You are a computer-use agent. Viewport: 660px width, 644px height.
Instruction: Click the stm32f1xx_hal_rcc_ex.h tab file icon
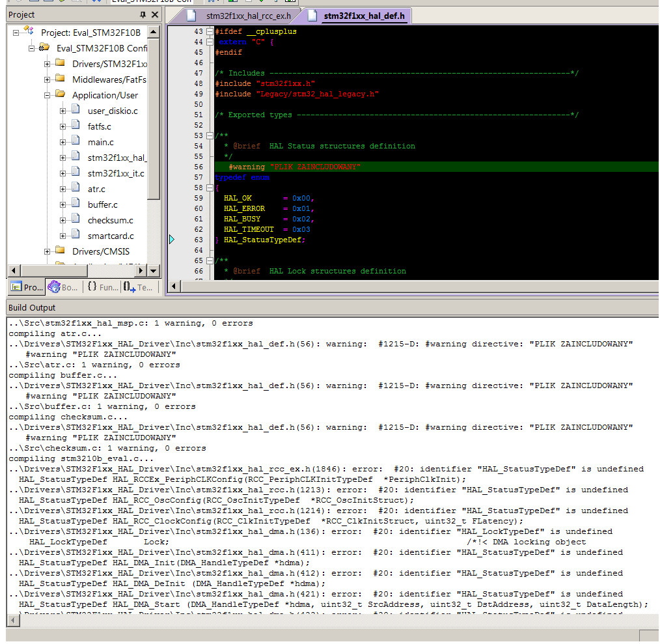(191, 16)
